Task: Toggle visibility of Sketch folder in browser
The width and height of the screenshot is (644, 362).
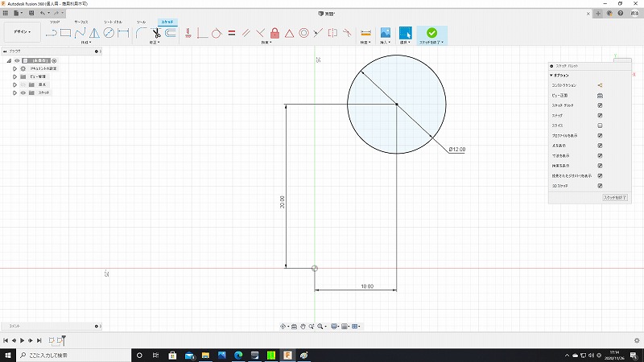Action: coord(23,93)
